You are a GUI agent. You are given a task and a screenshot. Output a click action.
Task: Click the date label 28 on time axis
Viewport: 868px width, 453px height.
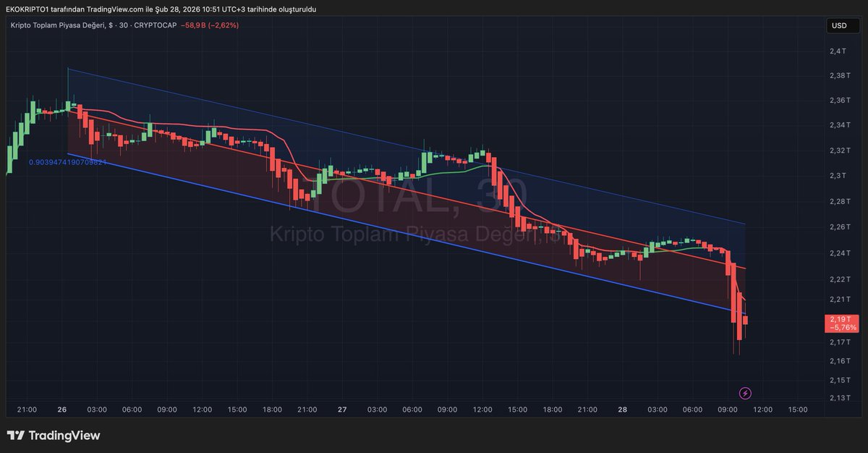pos(623,410)
